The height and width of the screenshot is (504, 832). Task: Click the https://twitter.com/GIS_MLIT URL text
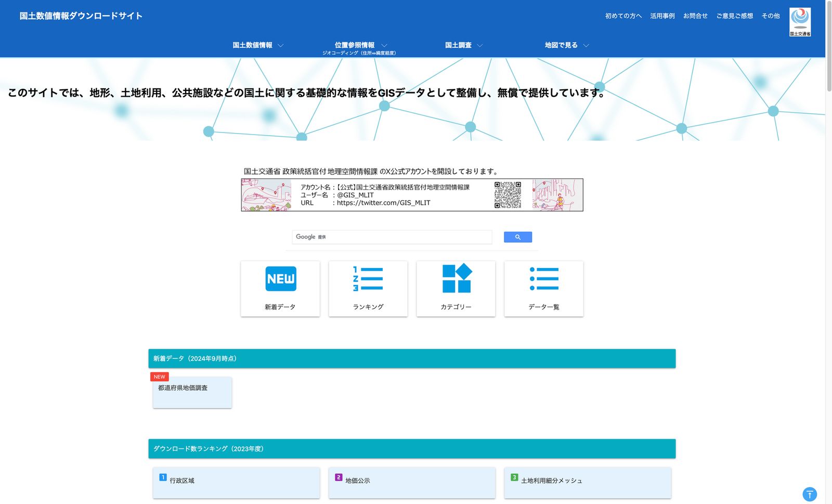[x=384, y=203]
